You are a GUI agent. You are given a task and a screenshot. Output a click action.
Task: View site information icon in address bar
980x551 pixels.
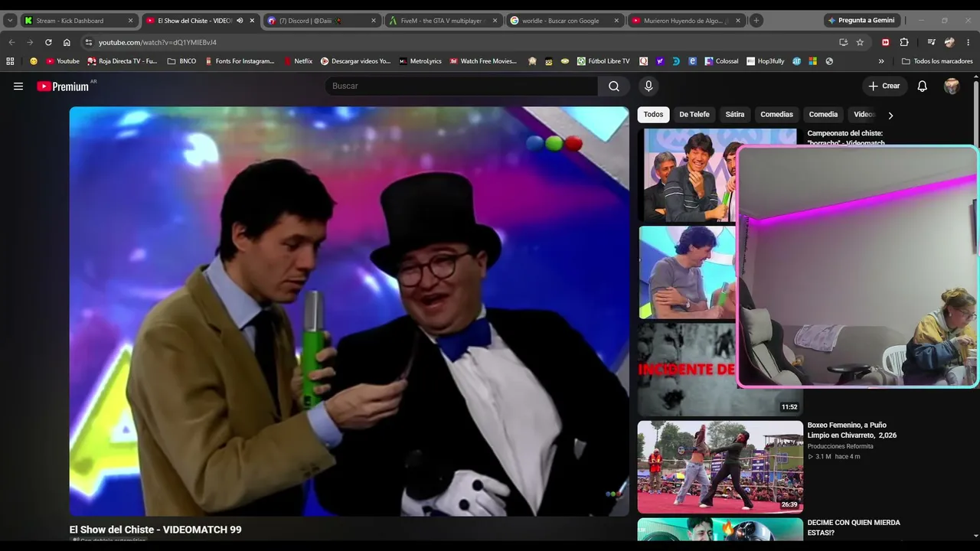click(89, 42)
